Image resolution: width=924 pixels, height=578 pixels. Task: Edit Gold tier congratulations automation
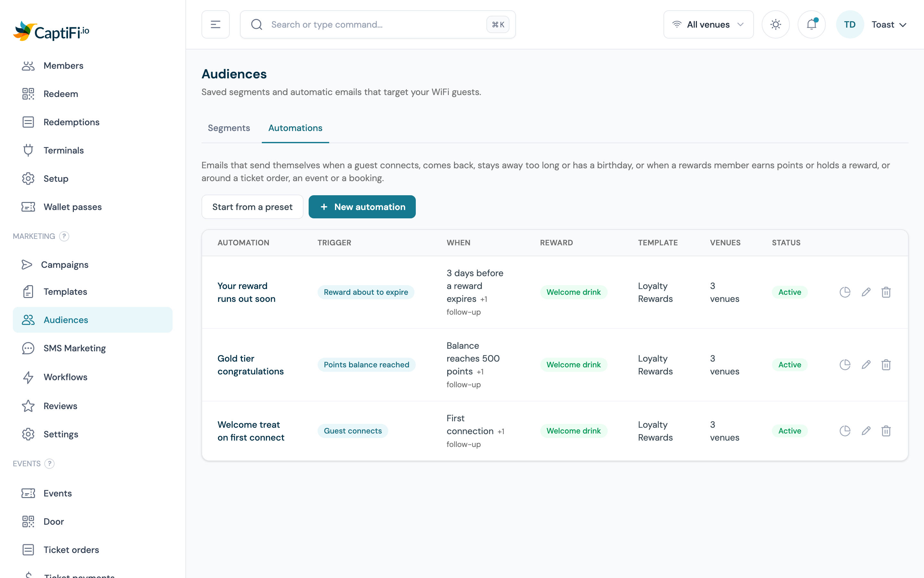pos(866,365)
